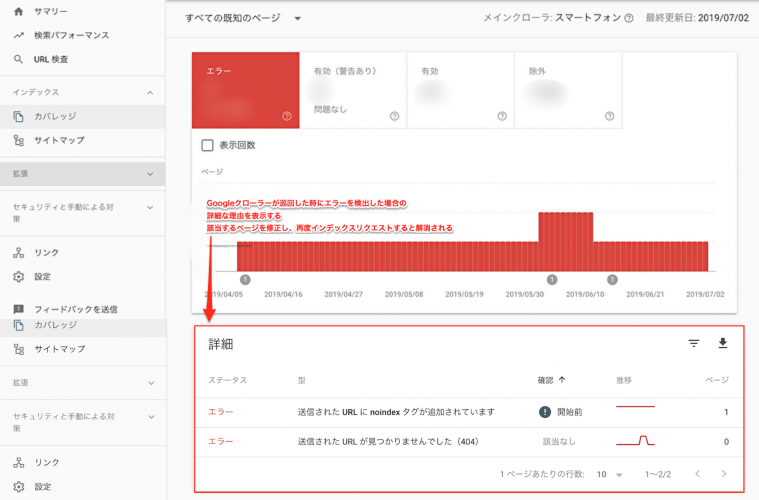Open the サマリー home icon
The height and width of the screenshot is (500, 759).
(x=18, y=11)
